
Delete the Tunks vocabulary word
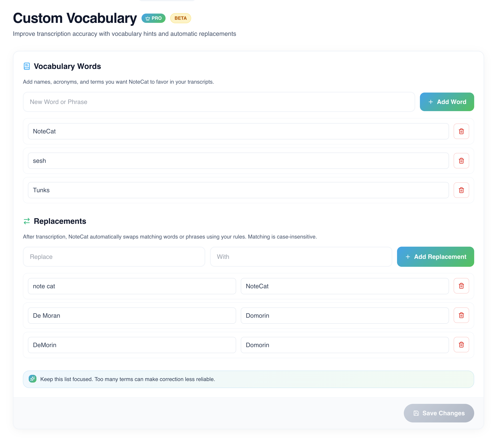coord(461,190)
